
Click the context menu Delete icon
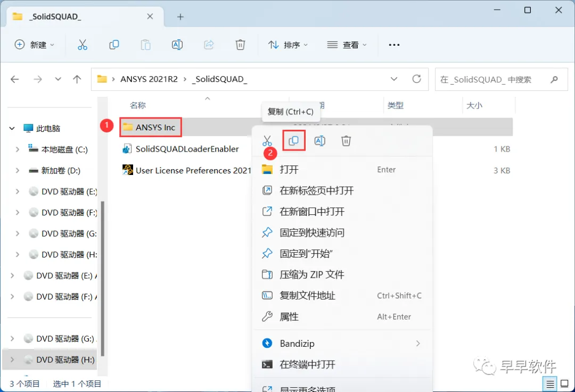[346, 140]
